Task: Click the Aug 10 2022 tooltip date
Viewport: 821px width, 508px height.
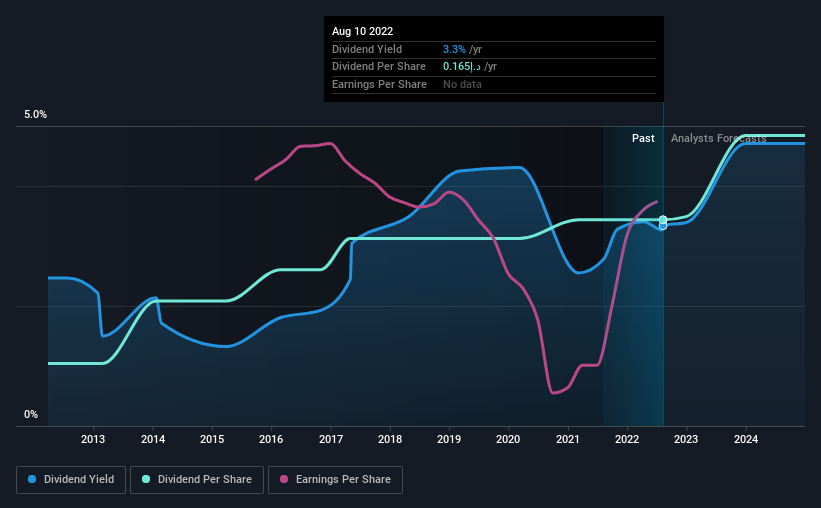Action: (x=362, y=31)
